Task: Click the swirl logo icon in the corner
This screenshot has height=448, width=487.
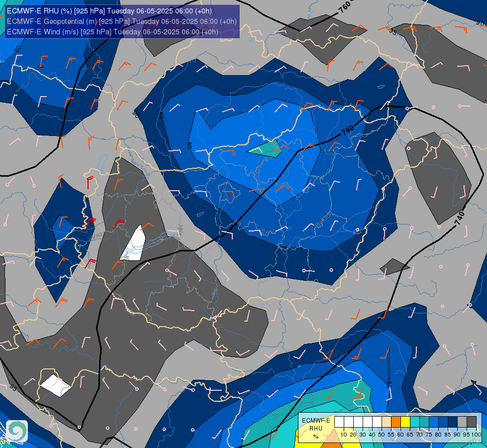Action: [x=17, y=431]
